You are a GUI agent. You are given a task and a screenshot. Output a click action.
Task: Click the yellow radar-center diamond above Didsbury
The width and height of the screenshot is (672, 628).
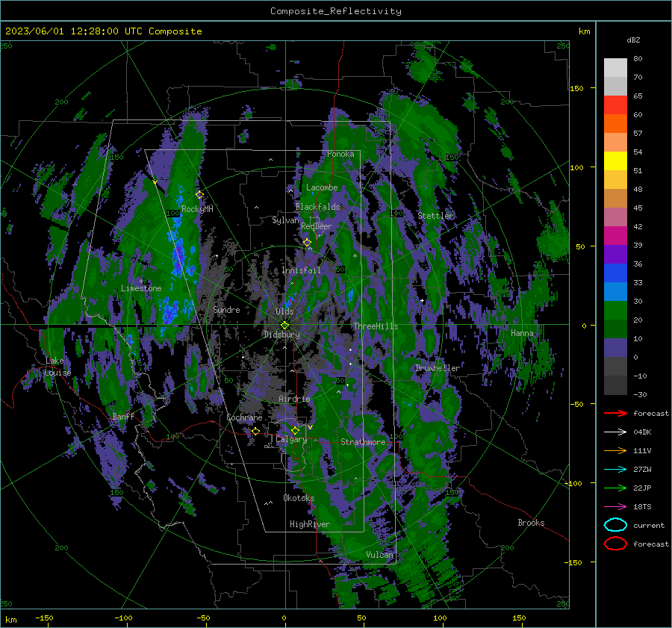point(284,326)
